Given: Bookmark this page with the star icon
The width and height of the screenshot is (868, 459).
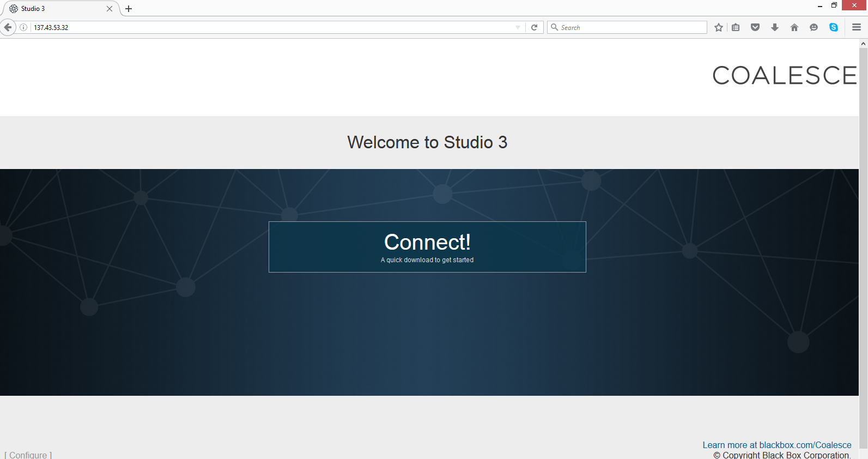Looking at the screenshot, I should [x=719, y=27].
